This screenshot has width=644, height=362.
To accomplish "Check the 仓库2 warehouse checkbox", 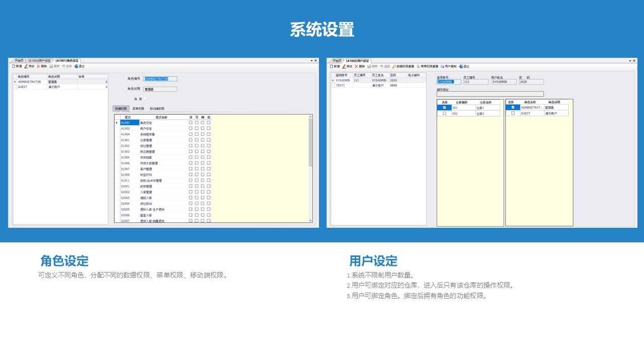I will 444,113.
